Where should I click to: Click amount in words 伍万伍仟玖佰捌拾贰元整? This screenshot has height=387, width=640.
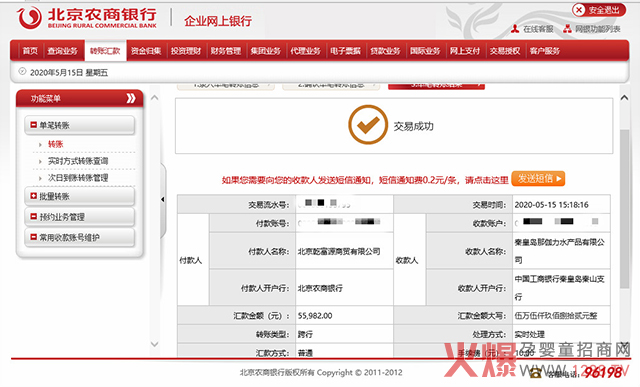[x=556, y=316]
